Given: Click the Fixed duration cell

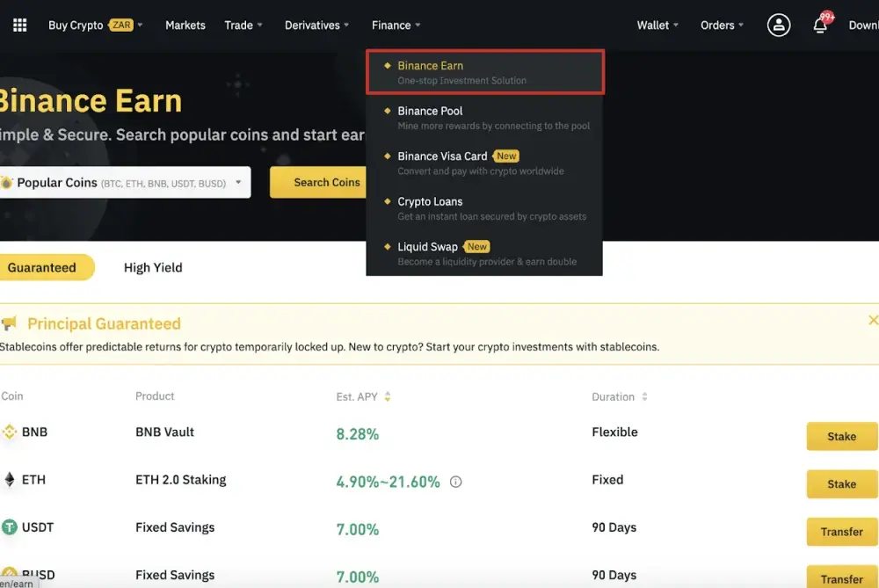Looking at the screenshot, I should tap(607, 479).
